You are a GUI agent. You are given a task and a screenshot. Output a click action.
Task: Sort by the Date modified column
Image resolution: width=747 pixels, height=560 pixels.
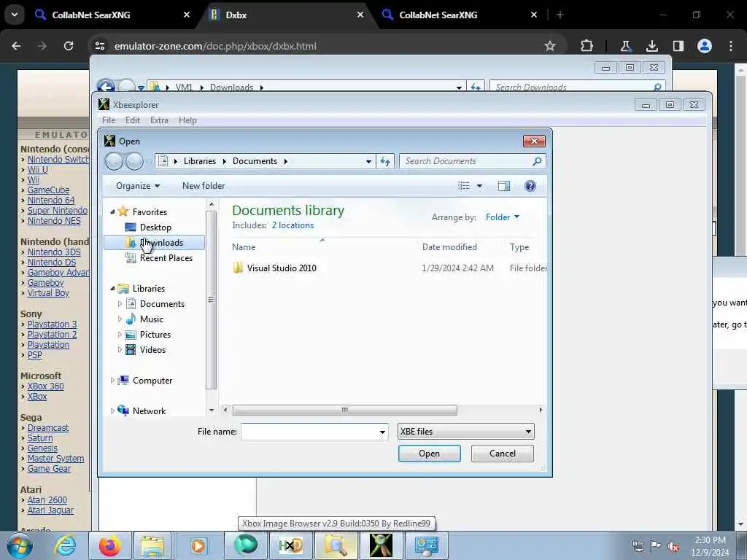449,247
